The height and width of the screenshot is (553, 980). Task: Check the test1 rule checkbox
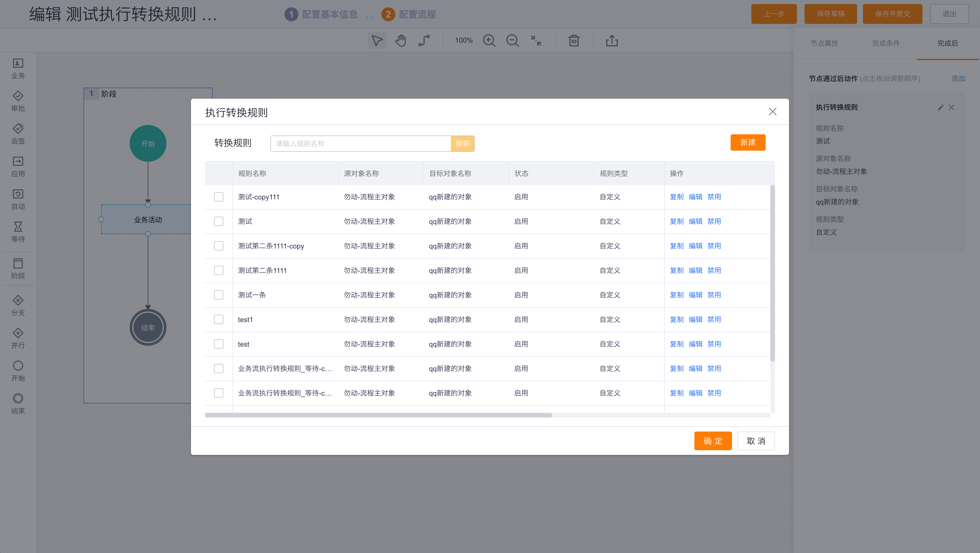[218, 319]
